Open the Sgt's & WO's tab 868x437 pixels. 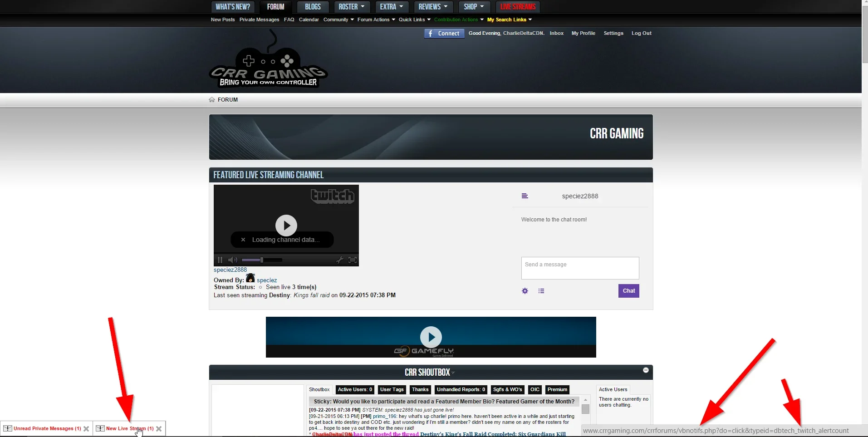[508, 389]
